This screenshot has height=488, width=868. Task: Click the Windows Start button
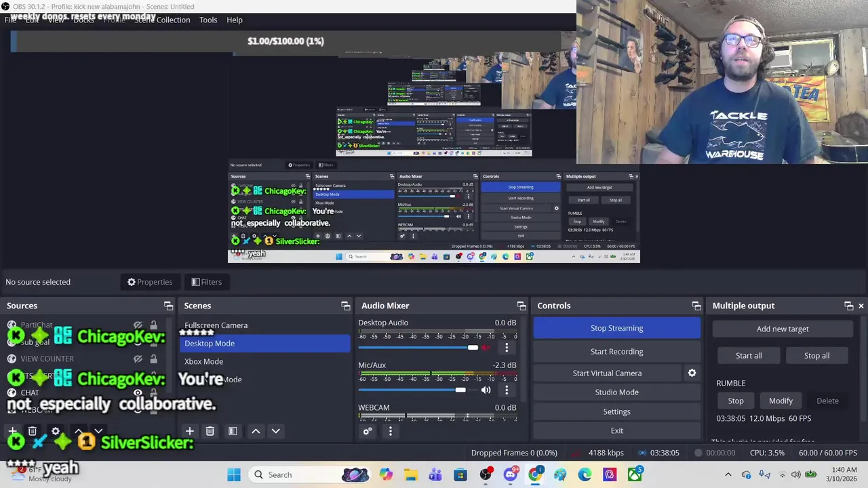pos(234,474)
